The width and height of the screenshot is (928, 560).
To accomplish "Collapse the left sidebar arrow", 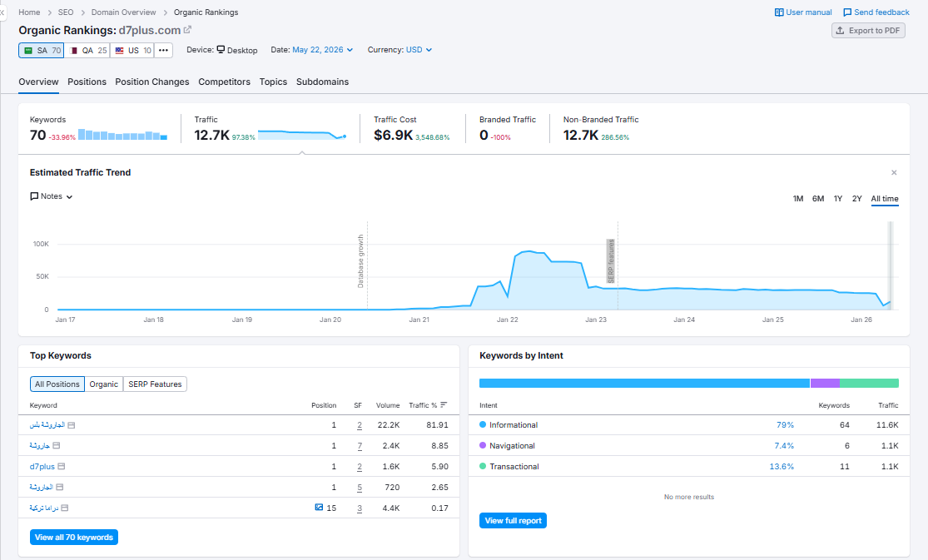I will pos(2,12).
